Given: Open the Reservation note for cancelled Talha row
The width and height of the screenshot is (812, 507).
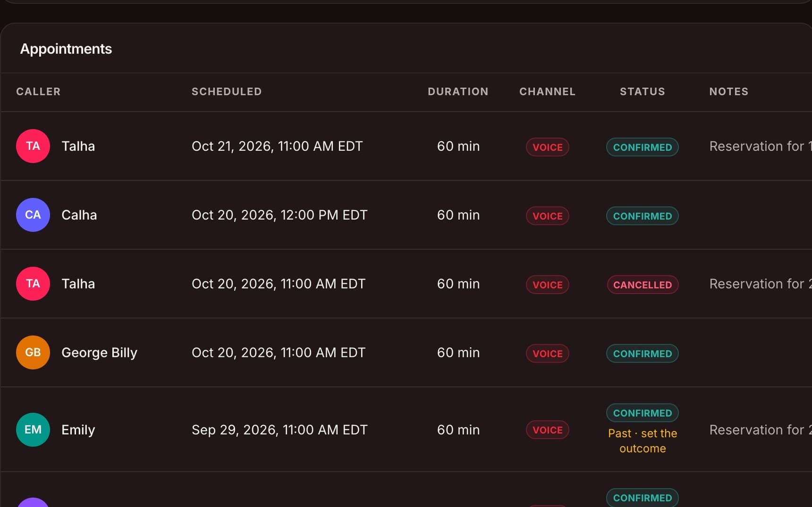Looking at the screenshot, I should pyautogui.click(x=761, y=284).
